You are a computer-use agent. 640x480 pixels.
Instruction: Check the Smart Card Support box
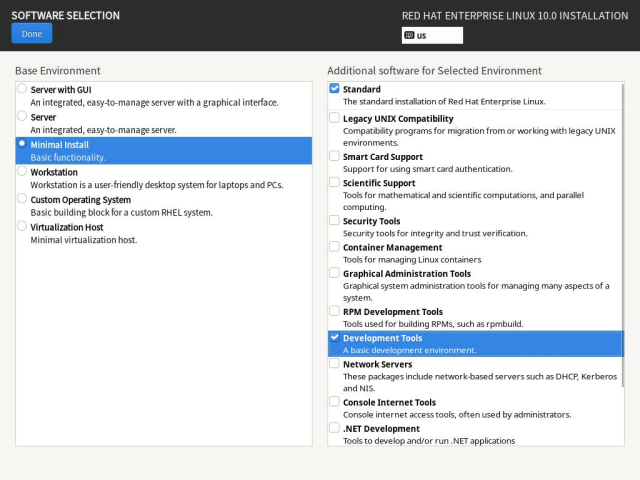pos(334,156)
